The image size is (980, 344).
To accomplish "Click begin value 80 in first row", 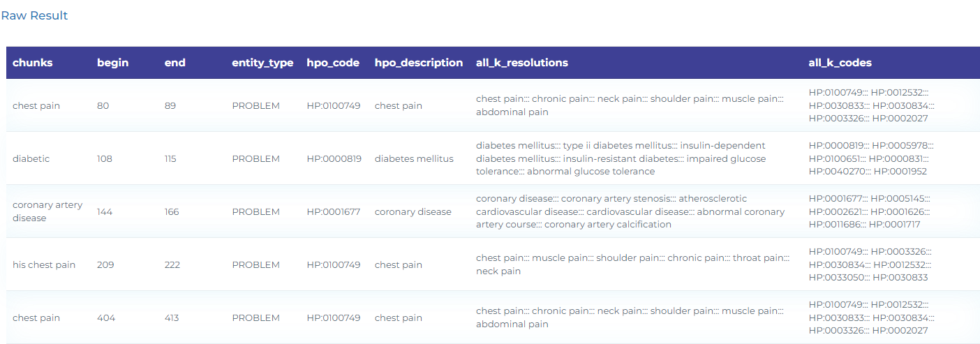I will (103, 106).
